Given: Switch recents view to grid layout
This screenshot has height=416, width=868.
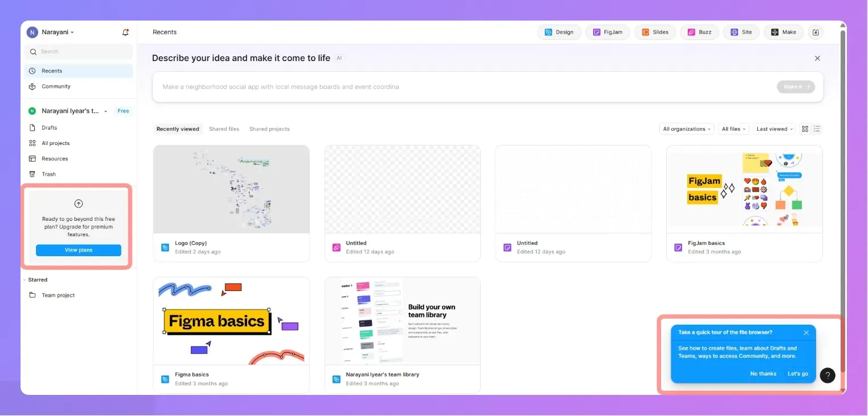Looking at the screenshot, I should pyautogui.click(x=805, y=128).
